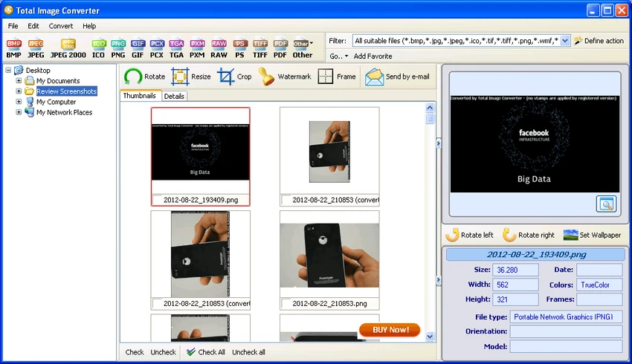Viewport: 632px width, 364px height.
Task: Set image as Wallpaper
Action: [592, 235]
